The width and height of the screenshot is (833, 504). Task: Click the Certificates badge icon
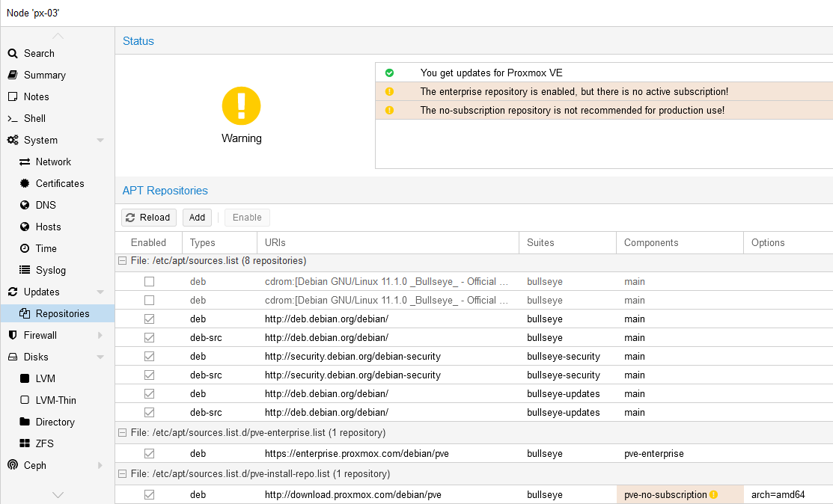(x=25, y=183)
